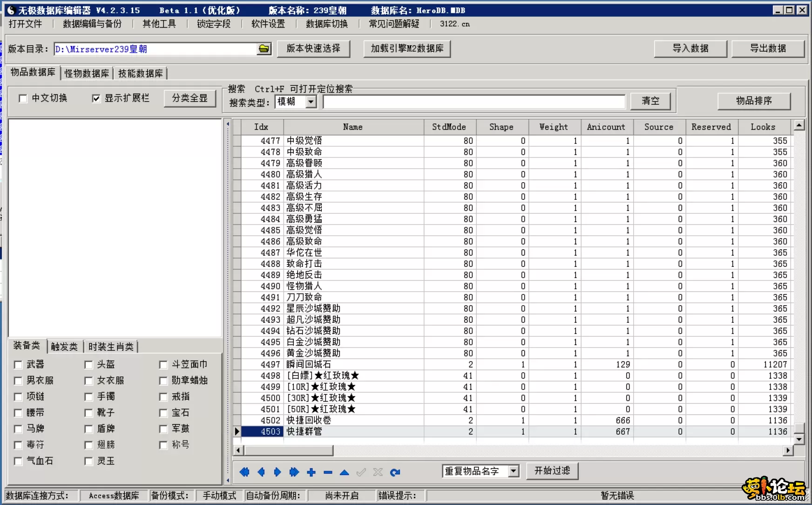Check the 灵玉 checkbox
Screen dimensions: 812x505
(88, 461)
